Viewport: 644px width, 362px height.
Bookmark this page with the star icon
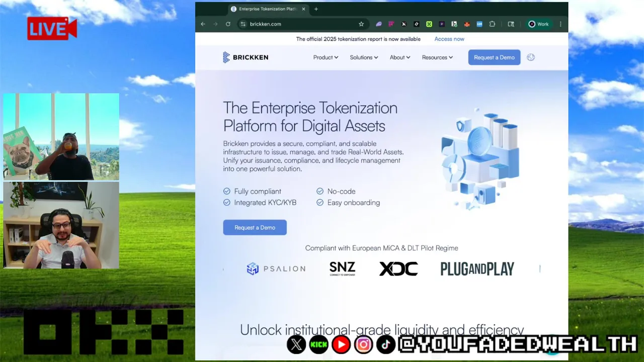361,24
